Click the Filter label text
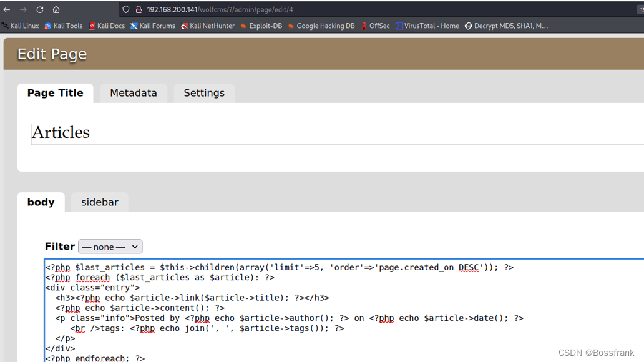 60,247
